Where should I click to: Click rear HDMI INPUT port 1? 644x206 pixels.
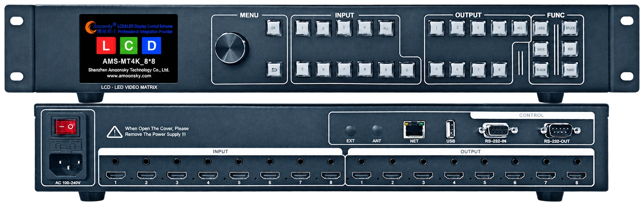pos(116,176)
